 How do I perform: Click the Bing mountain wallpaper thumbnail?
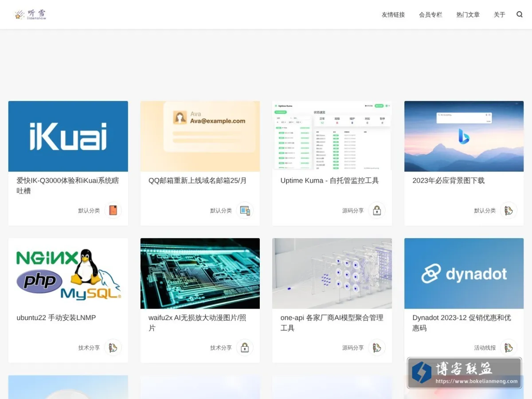click(464, 136)
